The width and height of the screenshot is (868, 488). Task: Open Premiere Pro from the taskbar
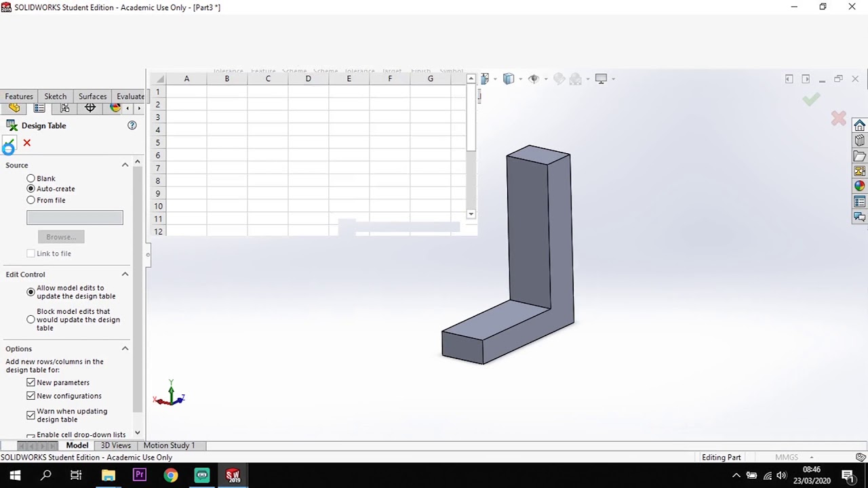[x=140, y=475]
